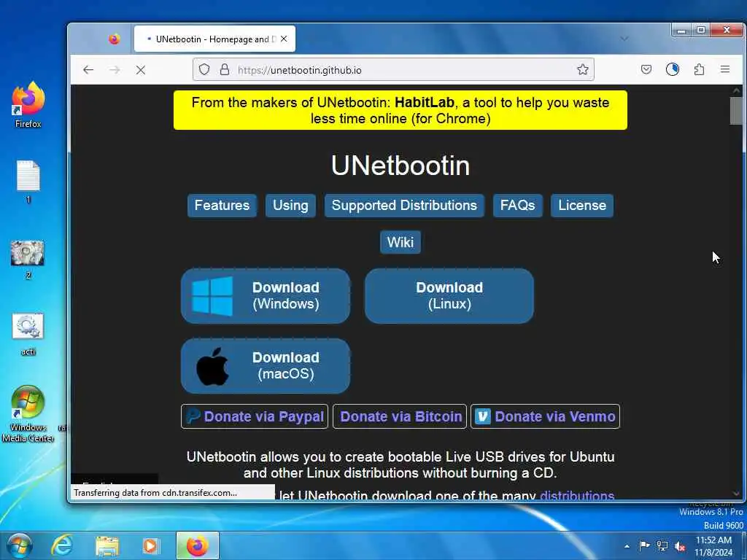Click Download (Windows) button
The width and height of the screenshot is (747, 560).
point(266,296)
